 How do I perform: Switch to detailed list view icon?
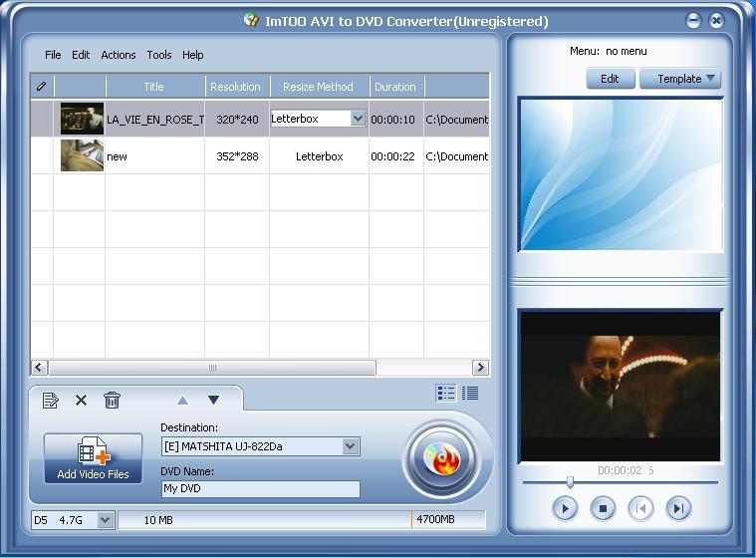coord(470,393)
